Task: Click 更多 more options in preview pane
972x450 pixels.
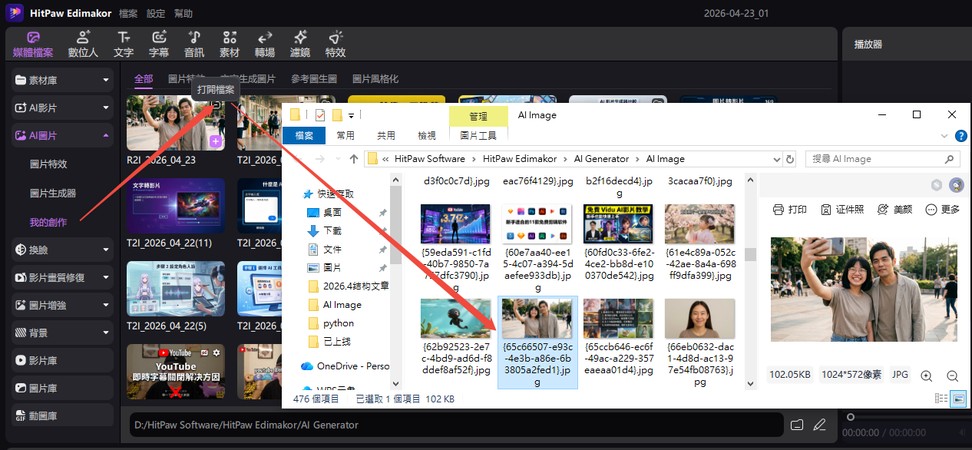Action: coord(942,210)
